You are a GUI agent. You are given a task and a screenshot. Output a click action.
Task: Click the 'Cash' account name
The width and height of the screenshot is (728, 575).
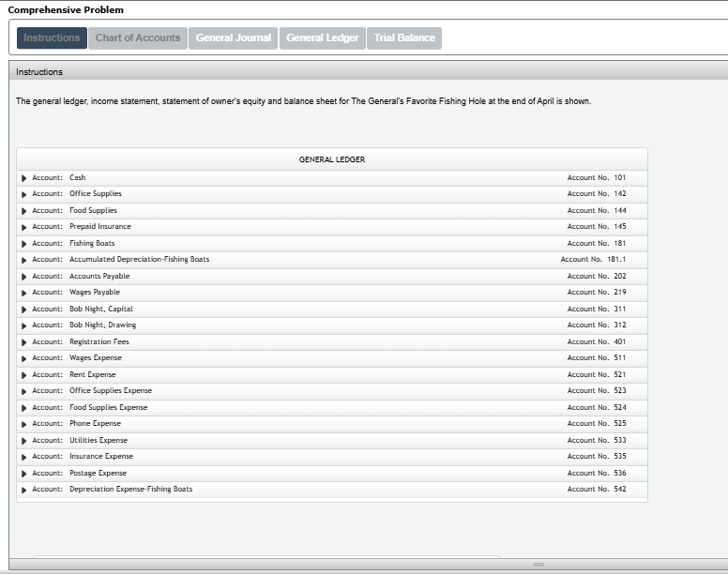[78, 177]
